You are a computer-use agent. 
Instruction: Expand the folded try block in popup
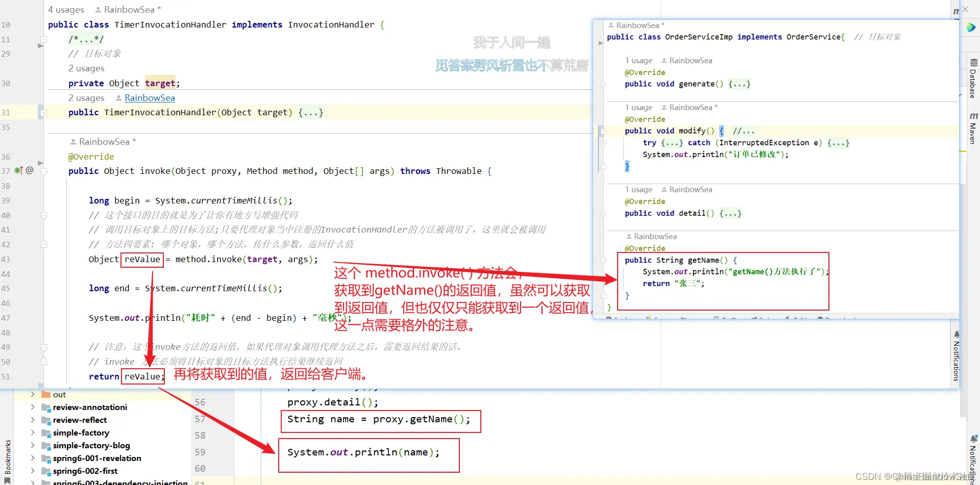point(603,143)
